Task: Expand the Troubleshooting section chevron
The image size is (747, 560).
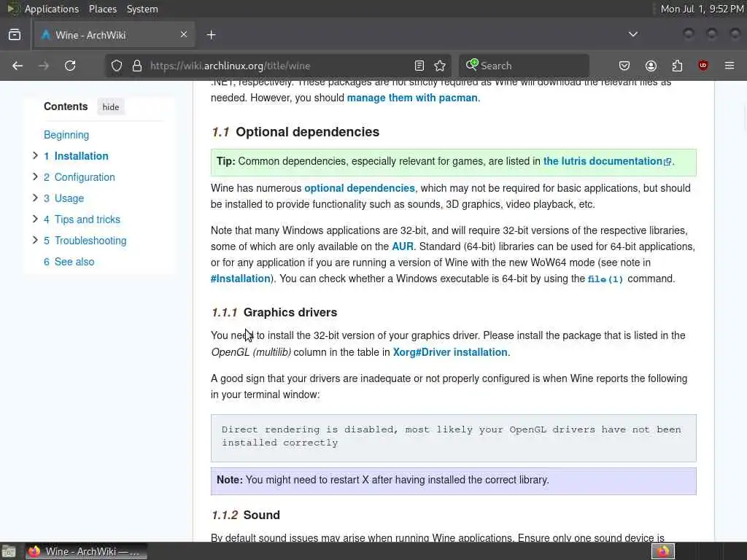Action: 35,240
